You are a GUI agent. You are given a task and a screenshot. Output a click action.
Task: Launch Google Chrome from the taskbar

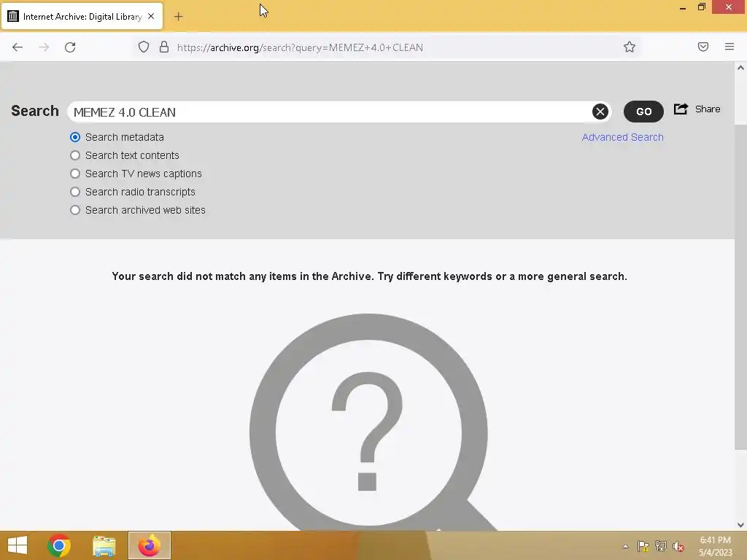coord(59,545)
